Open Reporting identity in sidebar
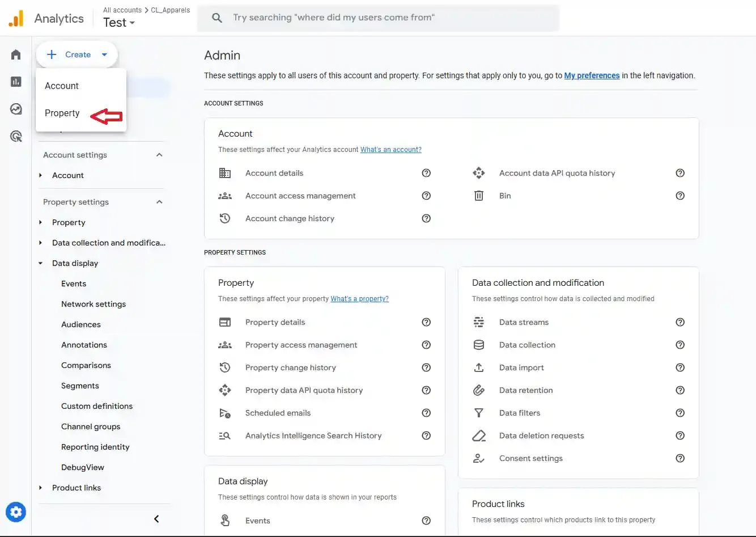756x537 pixels. [x=95, y=447]
